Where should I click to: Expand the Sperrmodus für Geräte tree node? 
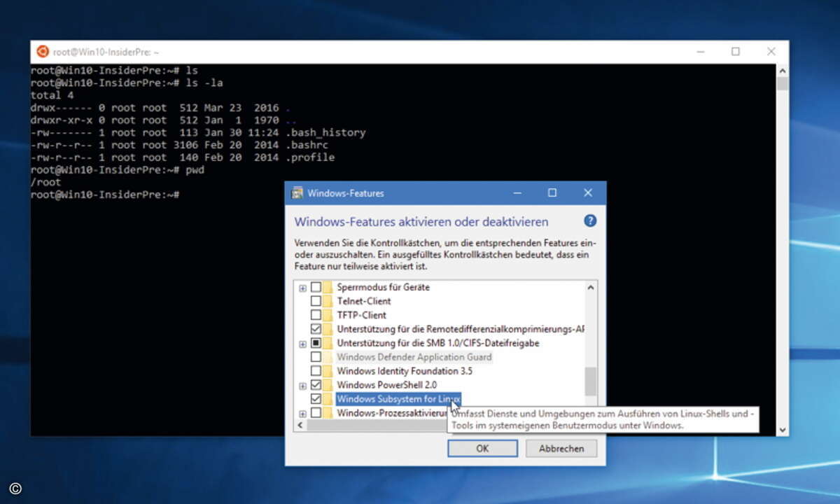pos(302,288)
